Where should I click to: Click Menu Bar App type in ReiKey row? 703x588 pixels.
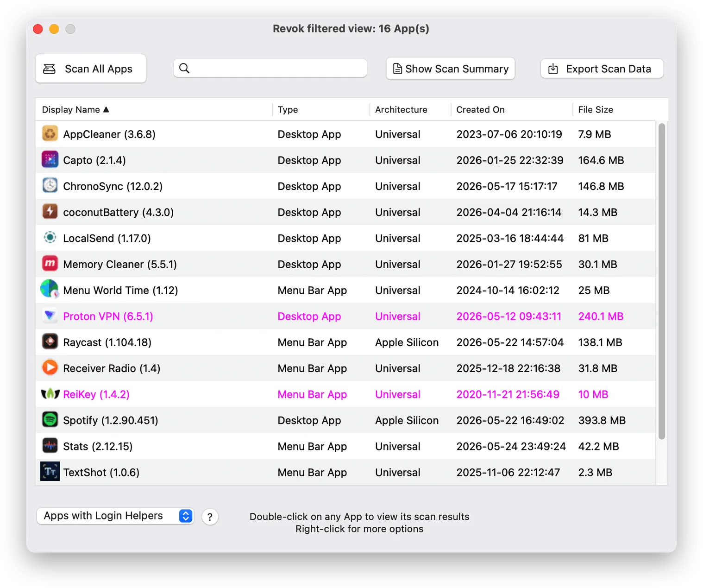(x=312, y=394)
